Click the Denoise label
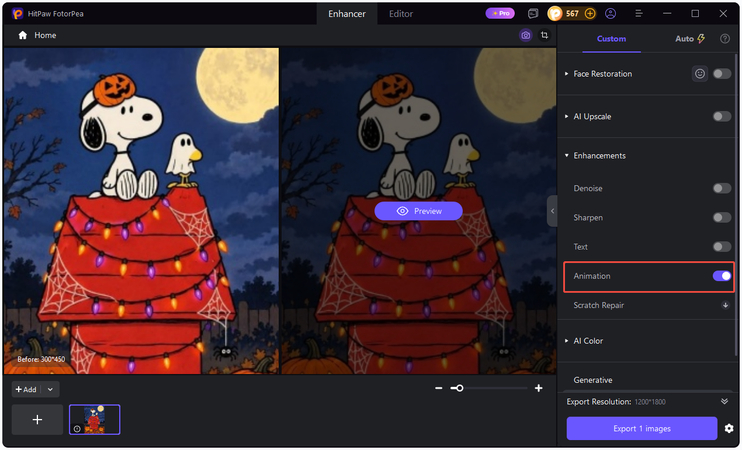Screen dimensions: 742x450 click(588, 188)
